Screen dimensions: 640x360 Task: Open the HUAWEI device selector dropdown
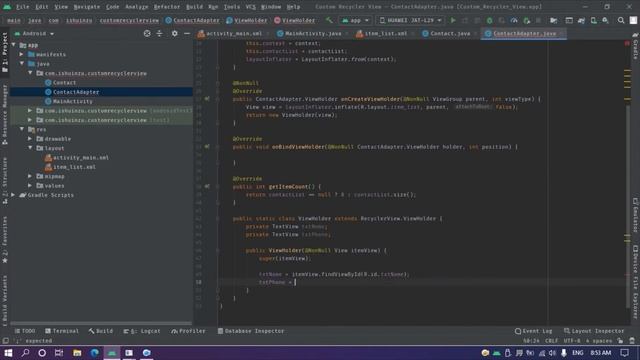pos(411,20)
